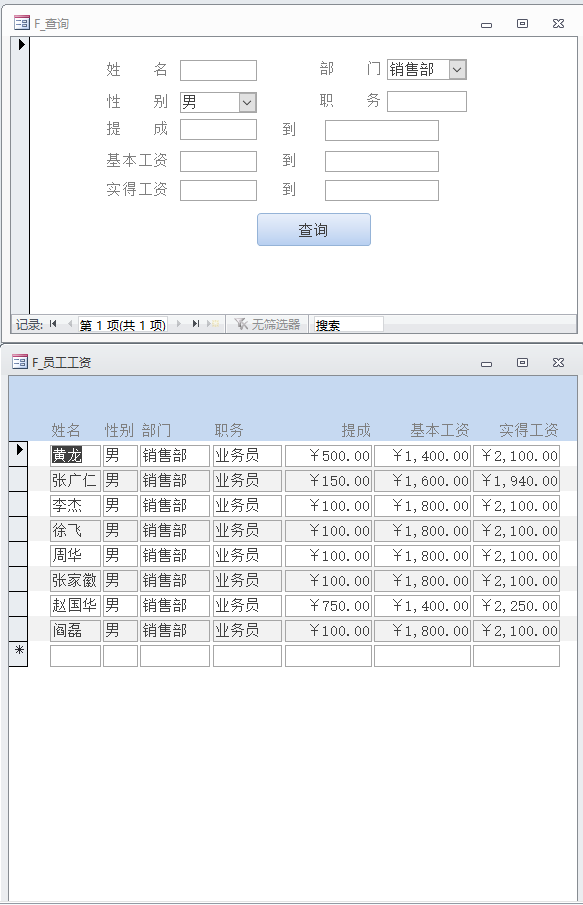Click the 查询 button
This screenshot has height=905, width=583.
coord(313,230)
